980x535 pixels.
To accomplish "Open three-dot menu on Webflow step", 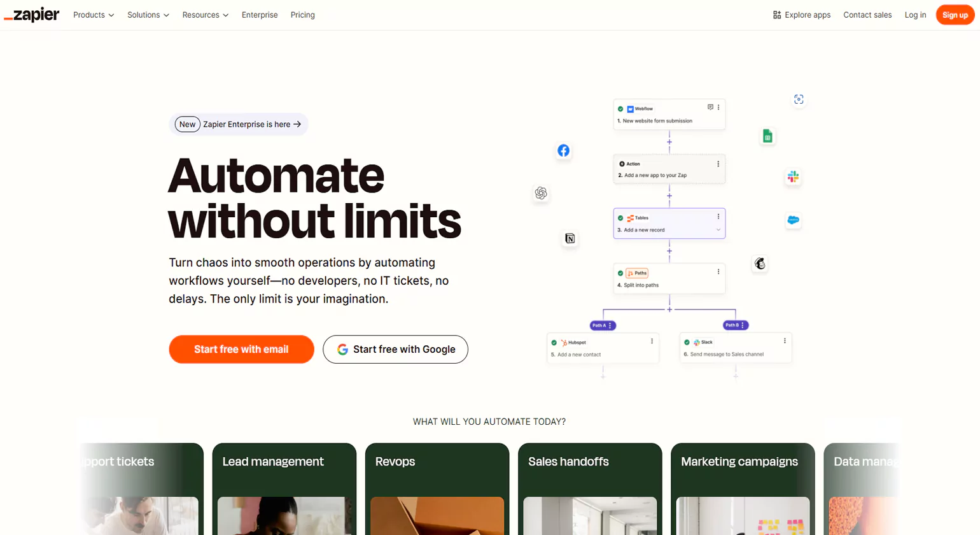I will click(x=718, y=108).
